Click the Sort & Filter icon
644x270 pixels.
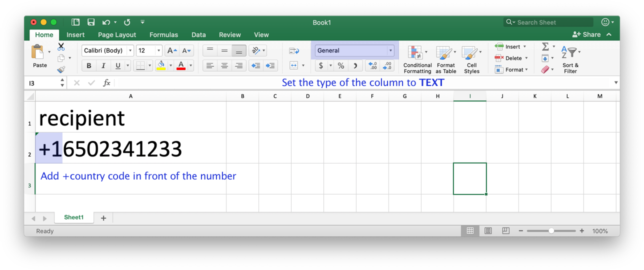pyautogui.click(x=570, y=59)
